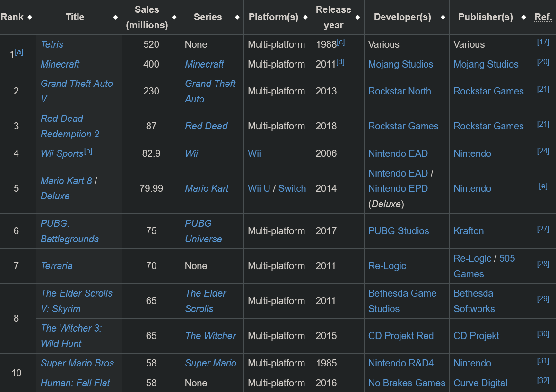This screenshot has width=556, height=392.
Task: Open Mario Kart series link
Action: (207, 189)
